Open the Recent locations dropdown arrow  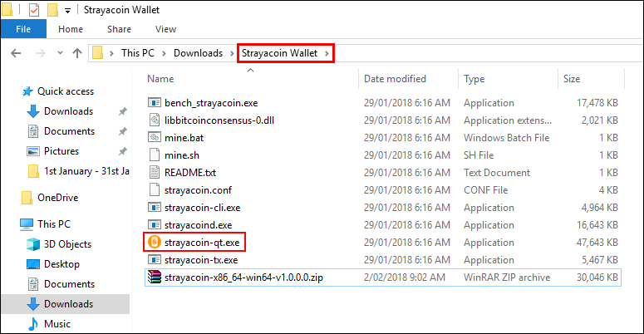[x=61, y=53]
